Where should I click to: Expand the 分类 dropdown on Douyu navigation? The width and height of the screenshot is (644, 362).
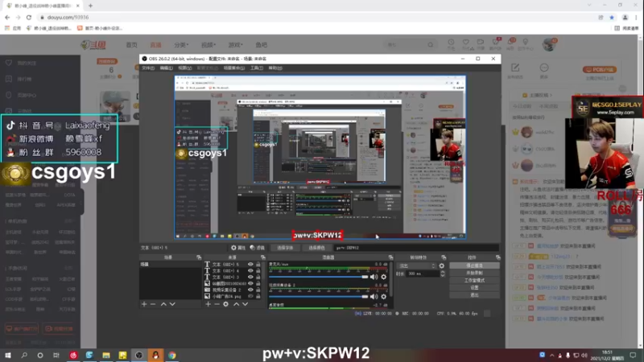tap(181, 45)
